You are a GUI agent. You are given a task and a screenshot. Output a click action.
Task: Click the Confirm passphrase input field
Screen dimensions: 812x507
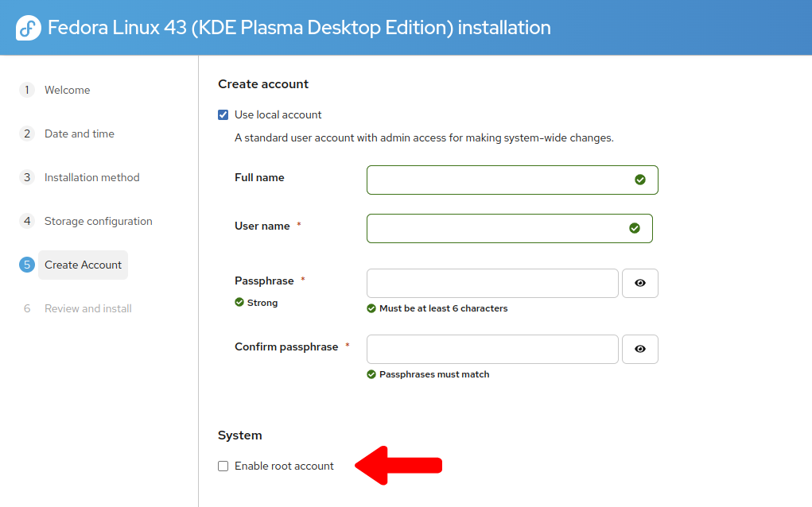click(491, 350)
